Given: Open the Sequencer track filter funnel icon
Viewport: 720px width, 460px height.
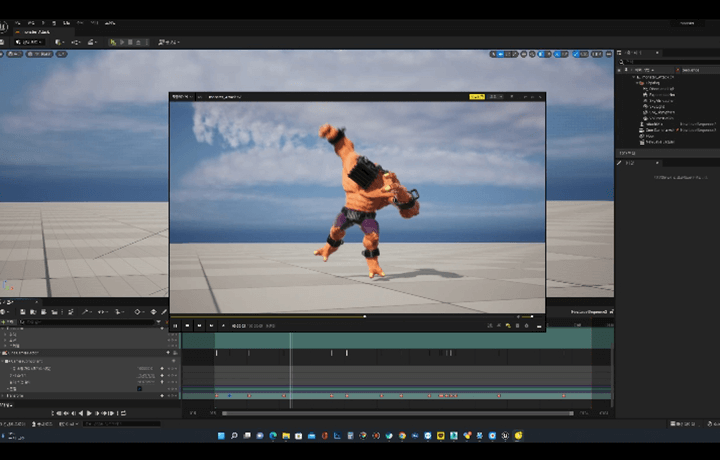Looking at the screenshot, I should click(158, 322).
